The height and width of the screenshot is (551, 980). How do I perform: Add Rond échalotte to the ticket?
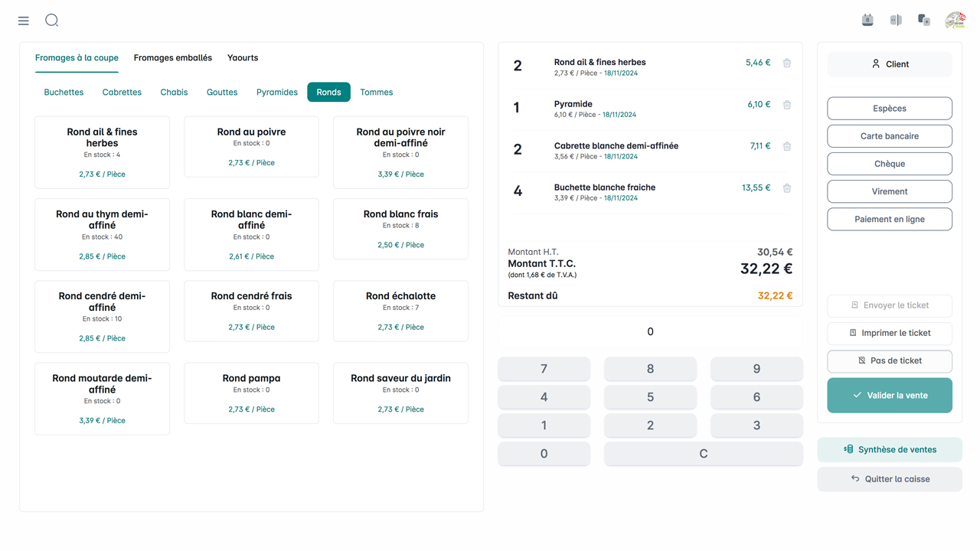click(x=400, y=311)
